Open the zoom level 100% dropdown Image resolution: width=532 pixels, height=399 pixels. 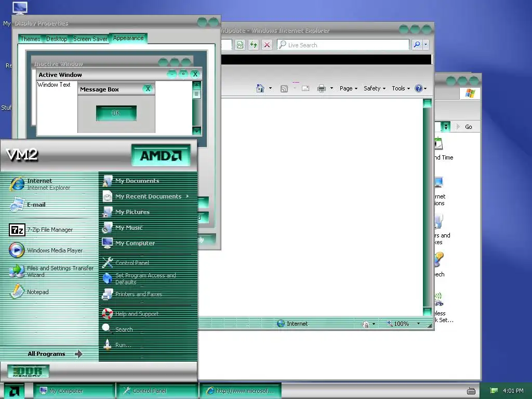418,324
